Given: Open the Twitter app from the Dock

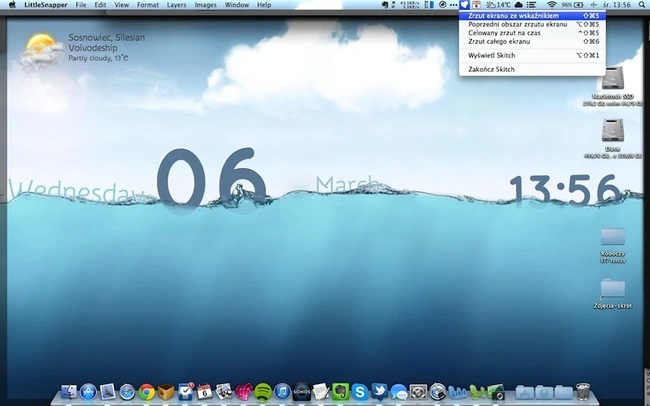Looking at the screenshot, I should pos(379,391).
